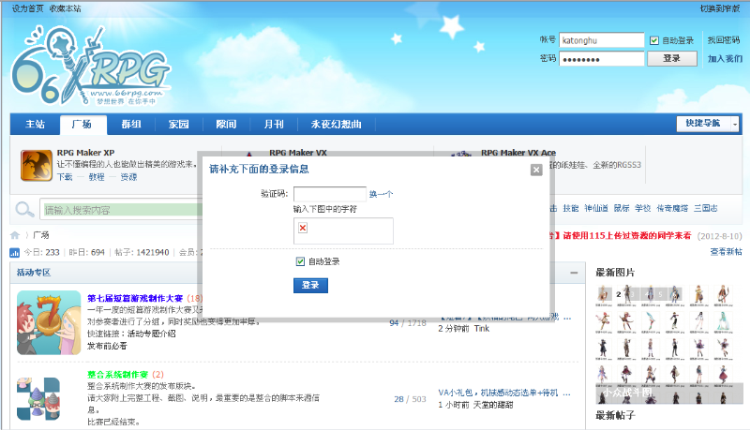Close the login information dialog
750x430 pixels.
[536, 170]
